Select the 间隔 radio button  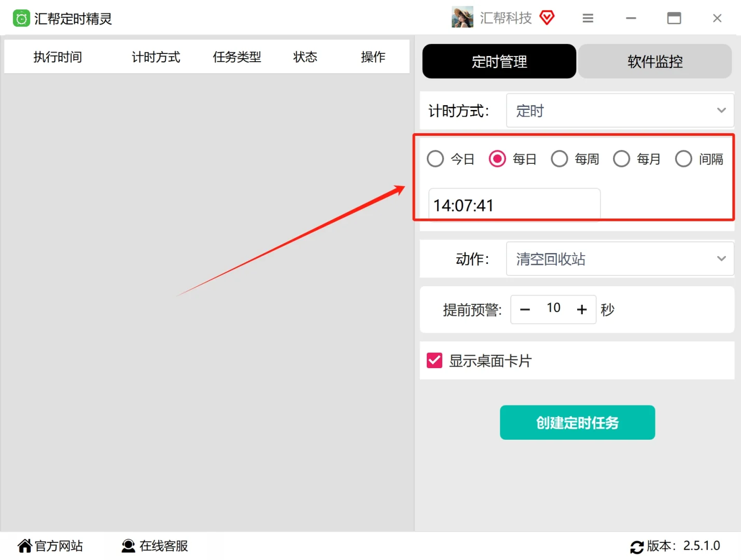point(683,159)
